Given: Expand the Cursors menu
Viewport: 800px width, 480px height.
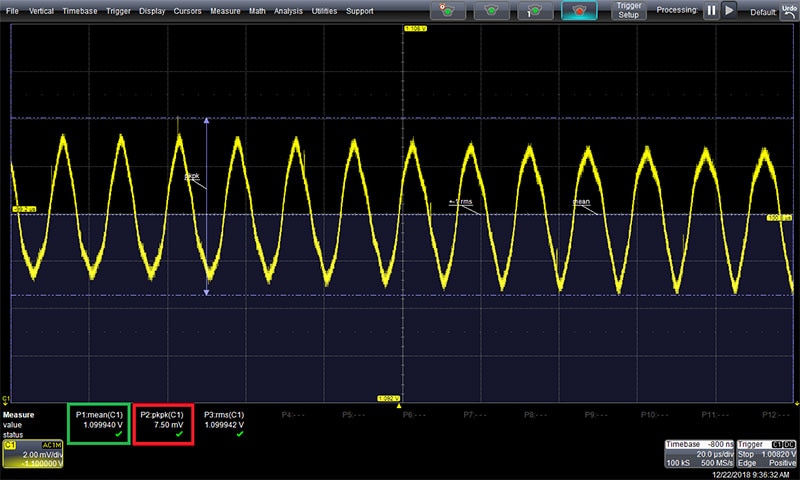Looking at the screenshot, I should pyautogui.click(x=187, y=10).
